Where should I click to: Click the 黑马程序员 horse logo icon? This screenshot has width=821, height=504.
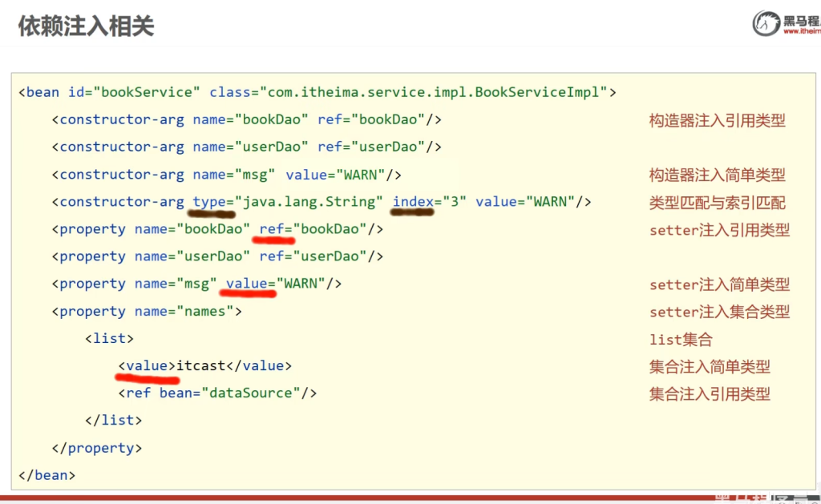(766, 22)
